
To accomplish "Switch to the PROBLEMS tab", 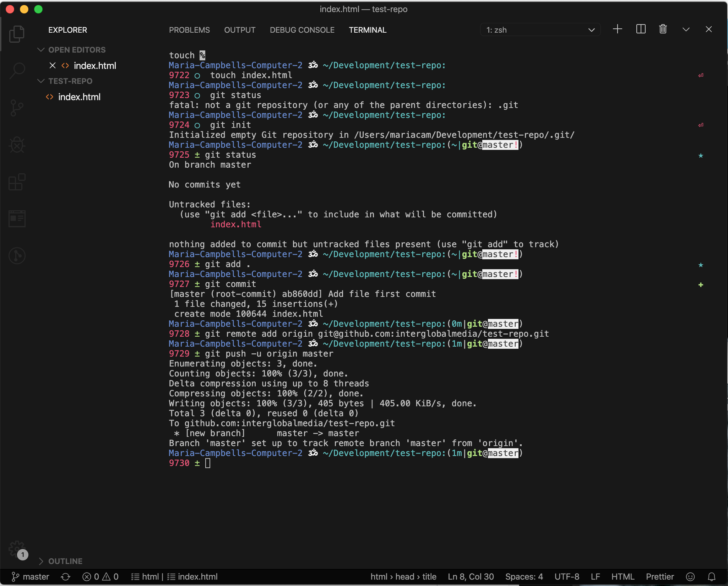I will [x=189, y=30].
